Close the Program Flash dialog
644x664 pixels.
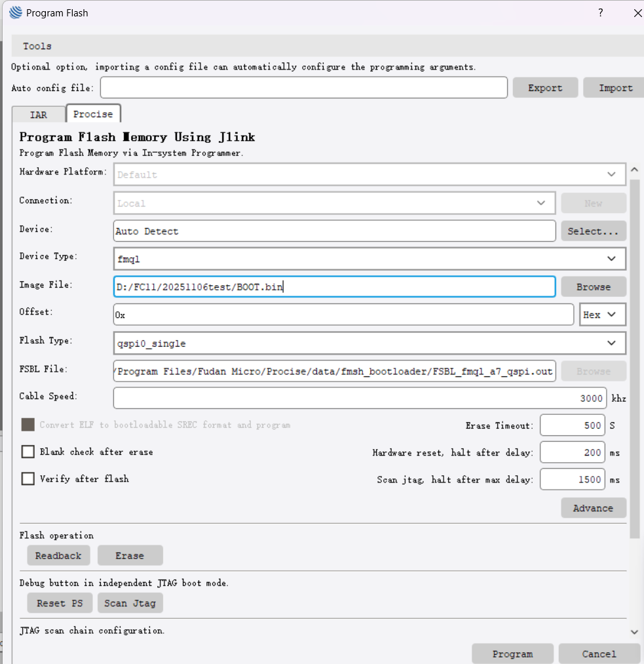(x=637, y=13)
